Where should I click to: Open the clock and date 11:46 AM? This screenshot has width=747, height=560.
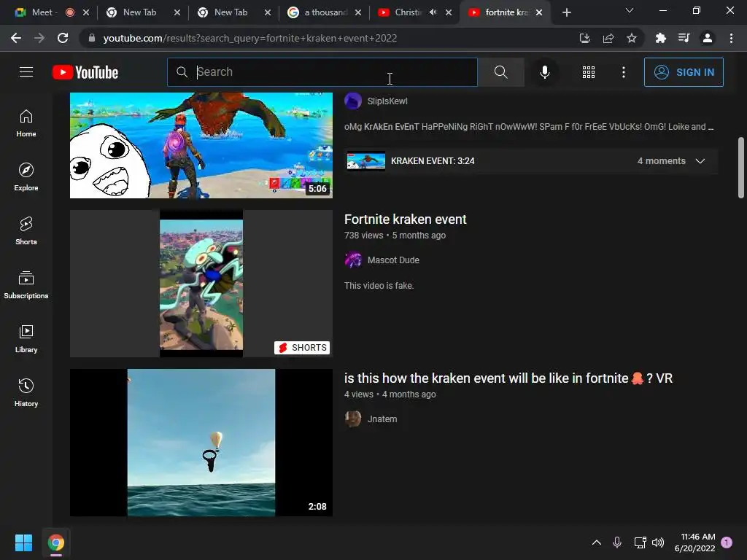[x=694, y=542]
